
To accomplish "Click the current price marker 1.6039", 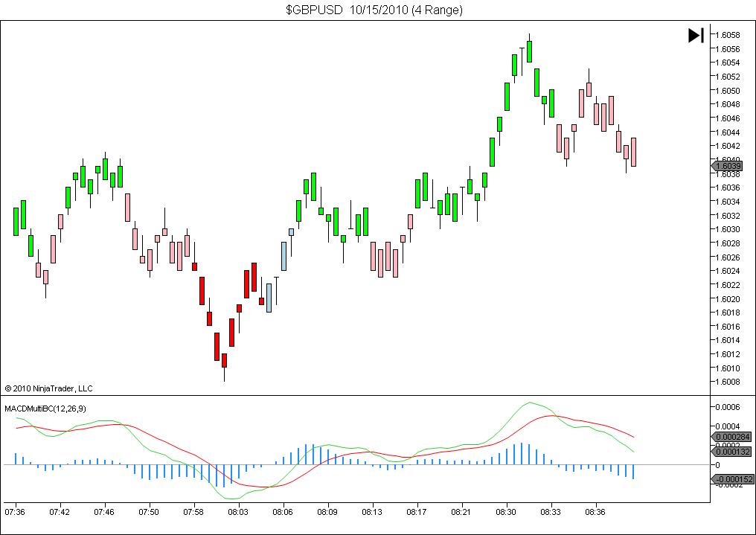I will pos(727,166).
